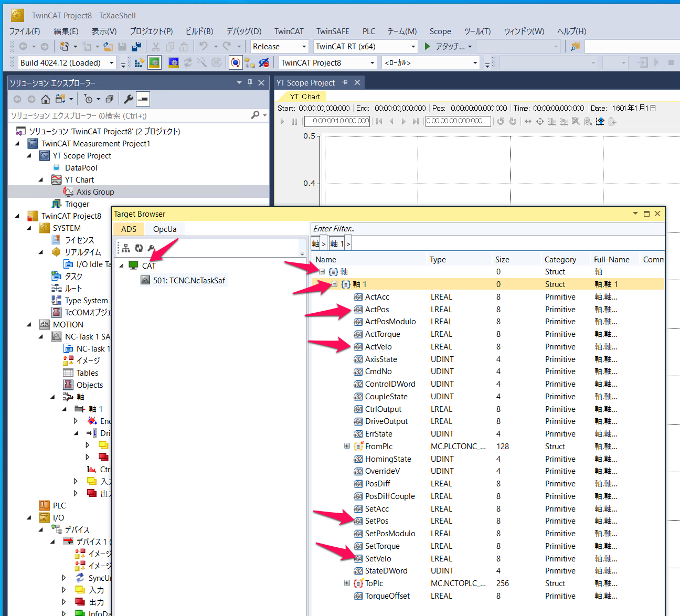Viewport: 680px width, 616px height.
Task: Open the <ローカル> target system dropdown
Action: click(x=475, y=63)
